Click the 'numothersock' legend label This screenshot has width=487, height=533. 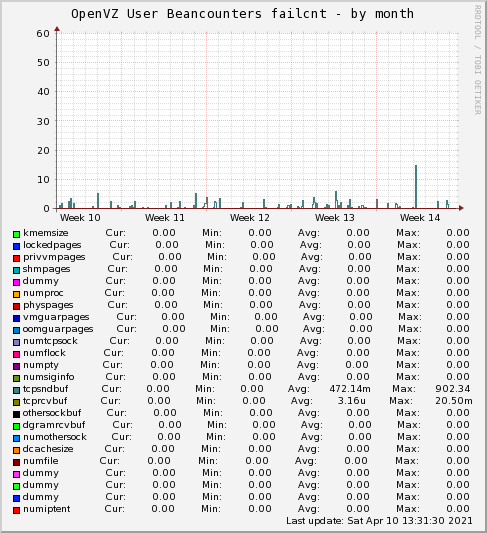point(55,437)
